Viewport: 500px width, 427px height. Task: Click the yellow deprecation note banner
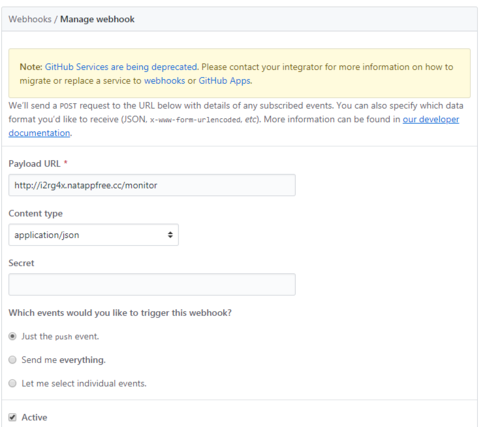tap(239, 73)
